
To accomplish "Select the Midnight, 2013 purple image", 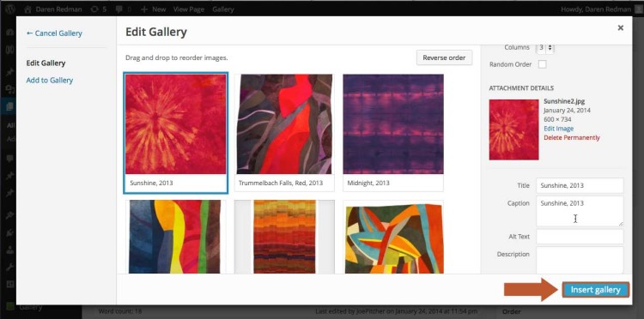I will [x=393, y=123].
